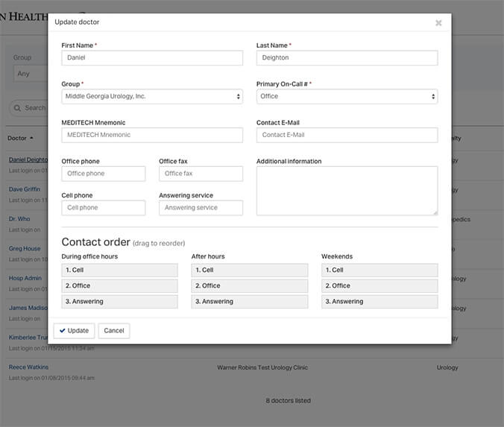Screen dimensions: 504x427
Task: Click the checkmark icon on Update button
Action: [x=63, y=331]
